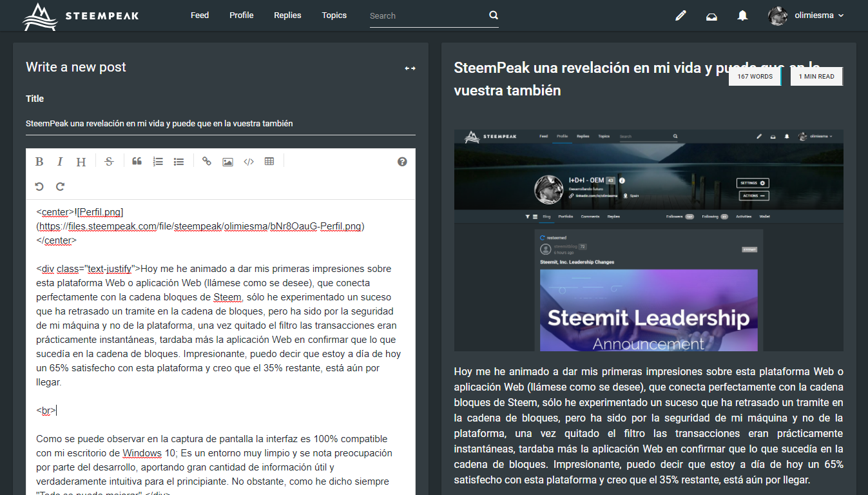Insert a code block

pyautogui.click(x=249, y=162)
